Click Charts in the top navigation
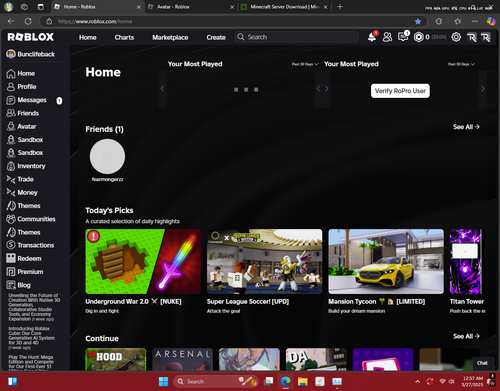 (124, 37)
